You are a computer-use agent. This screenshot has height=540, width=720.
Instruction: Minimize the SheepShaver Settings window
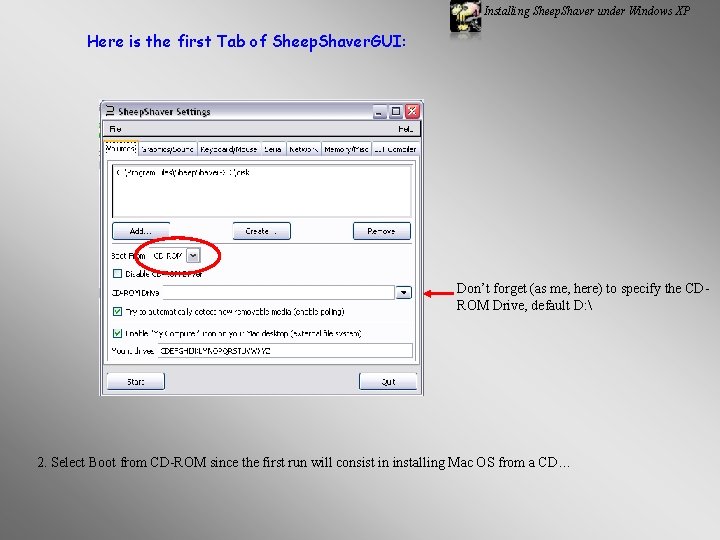[x=379, y=112]
